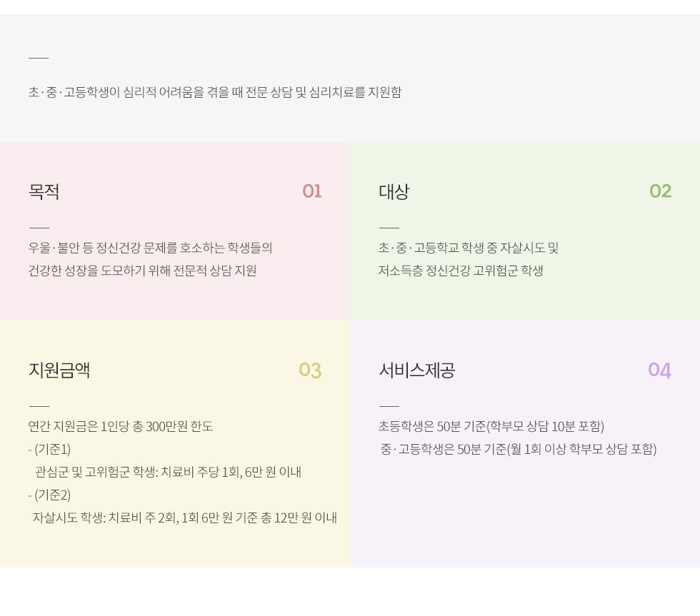Click the purple 04 number
This screenshot has height=616, width=700.
click(x=659, y=370)
